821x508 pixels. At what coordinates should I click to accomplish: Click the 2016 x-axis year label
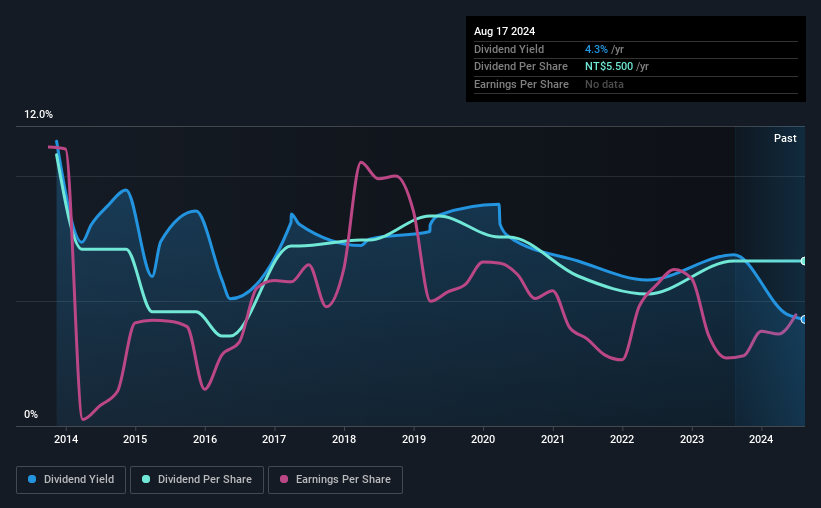point(205,439)
